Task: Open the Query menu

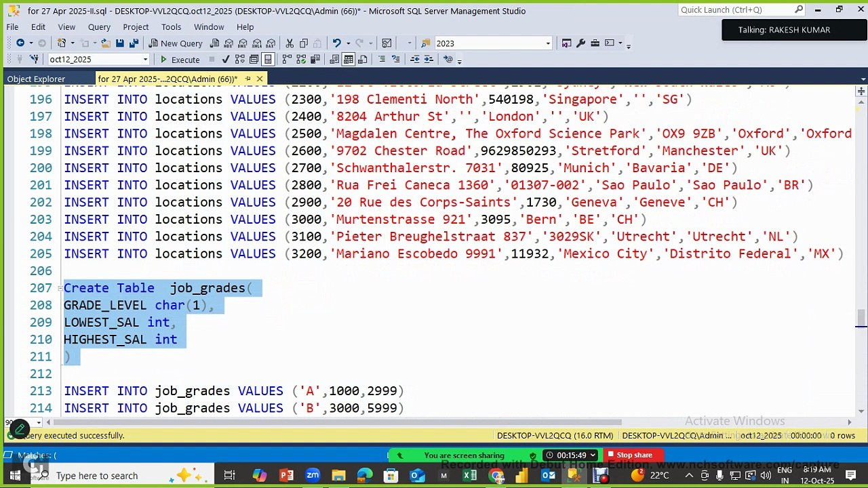Action: pos(99,26)
